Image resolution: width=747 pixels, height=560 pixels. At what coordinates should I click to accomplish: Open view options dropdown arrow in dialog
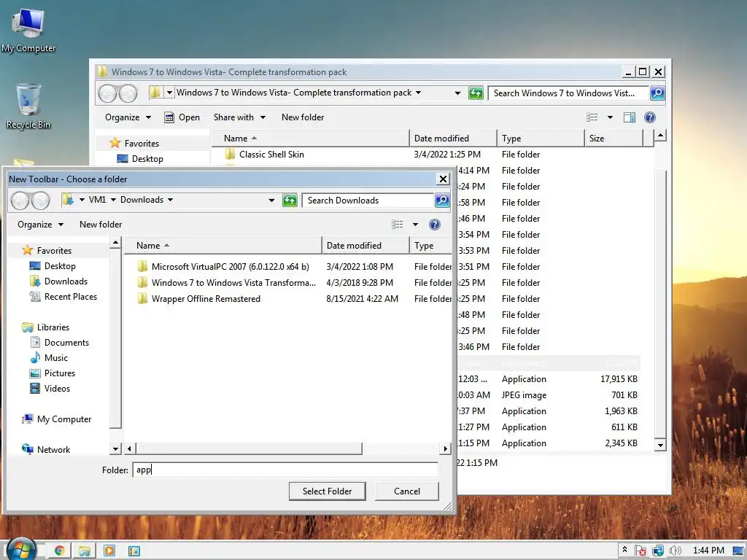pos(415,225)
